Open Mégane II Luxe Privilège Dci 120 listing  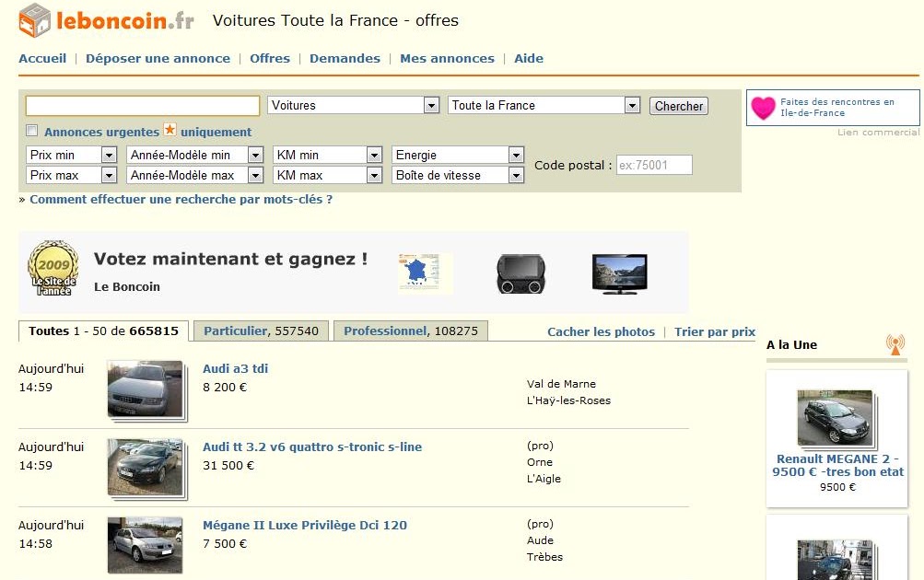point(305,526)
